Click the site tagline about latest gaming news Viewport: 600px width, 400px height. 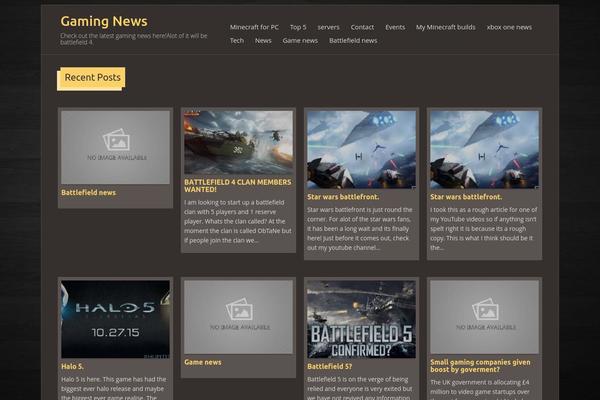[134, 39]
